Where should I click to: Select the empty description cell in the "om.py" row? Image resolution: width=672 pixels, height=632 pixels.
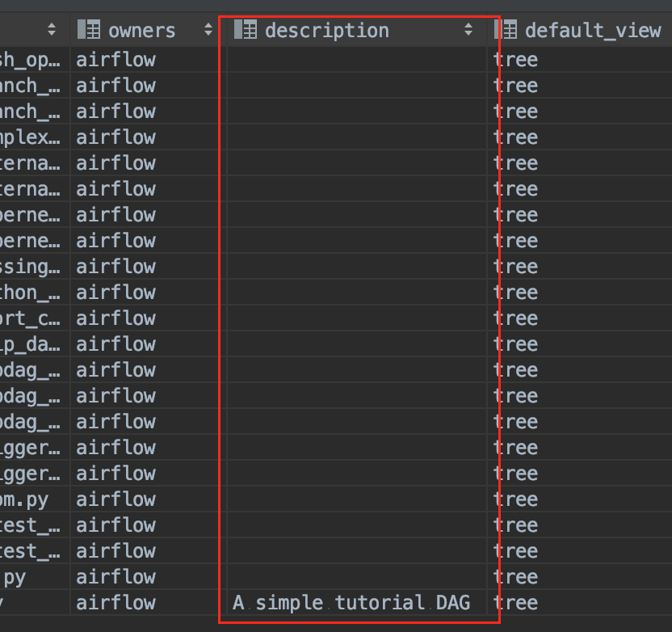pos(355,499)
